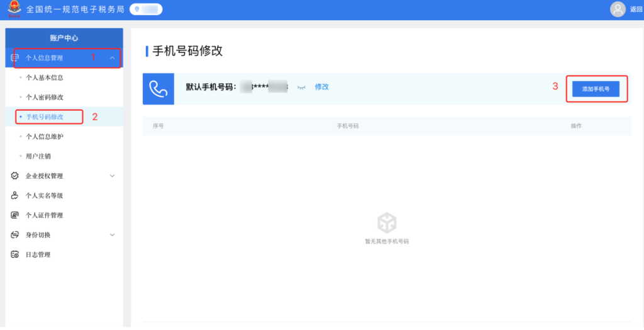Go to 用户注销 menu item
The height and width of the screenshot is (330, 644).
[x=39, y=156]
